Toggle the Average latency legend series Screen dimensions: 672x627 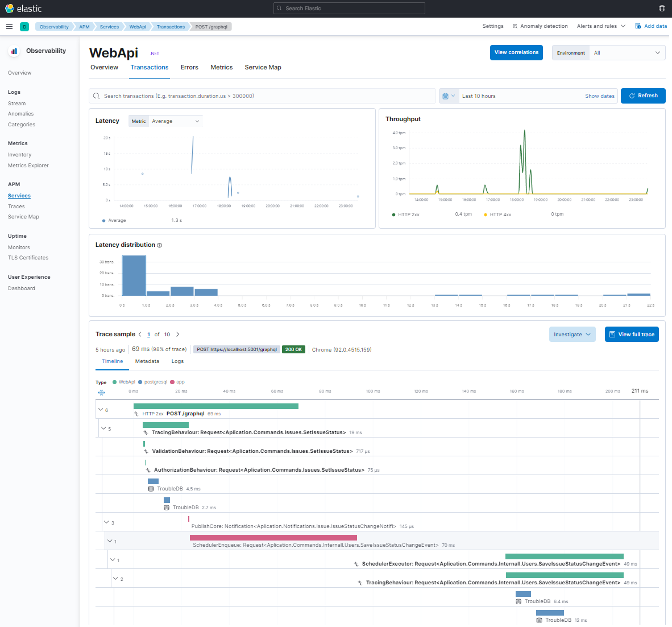tap(114, 220)
